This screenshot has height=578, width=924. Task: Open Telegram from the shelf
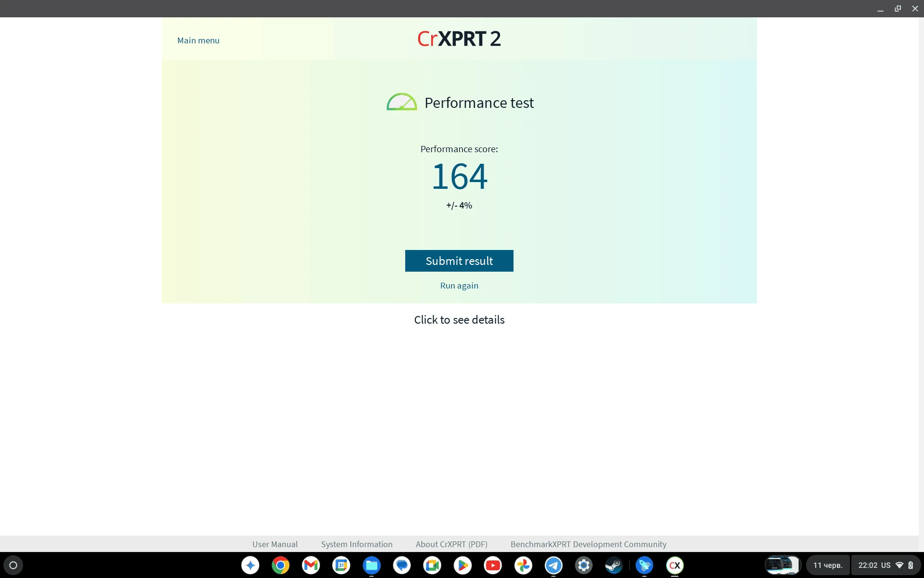[x=553, y=565]
